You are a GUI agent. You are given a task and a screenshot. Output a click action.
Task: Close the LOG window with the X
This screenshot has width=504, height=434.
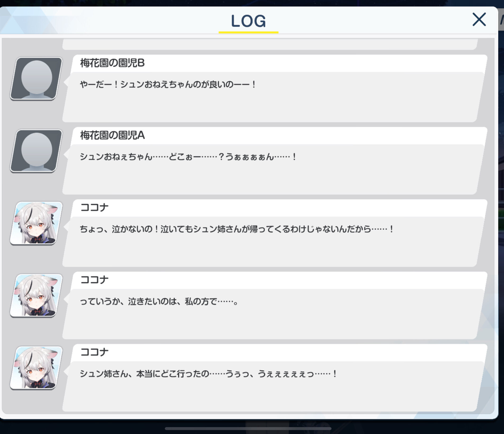pos(479,20)
